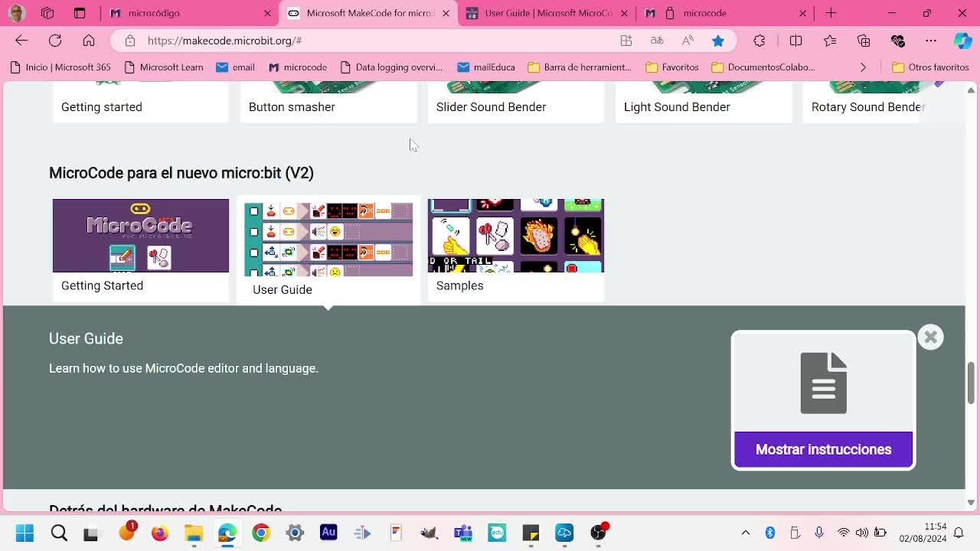Open Bluetooth settings in system tray
Image resolution: width=980 pixels, height=551 pixels.
tap(770, 533)
